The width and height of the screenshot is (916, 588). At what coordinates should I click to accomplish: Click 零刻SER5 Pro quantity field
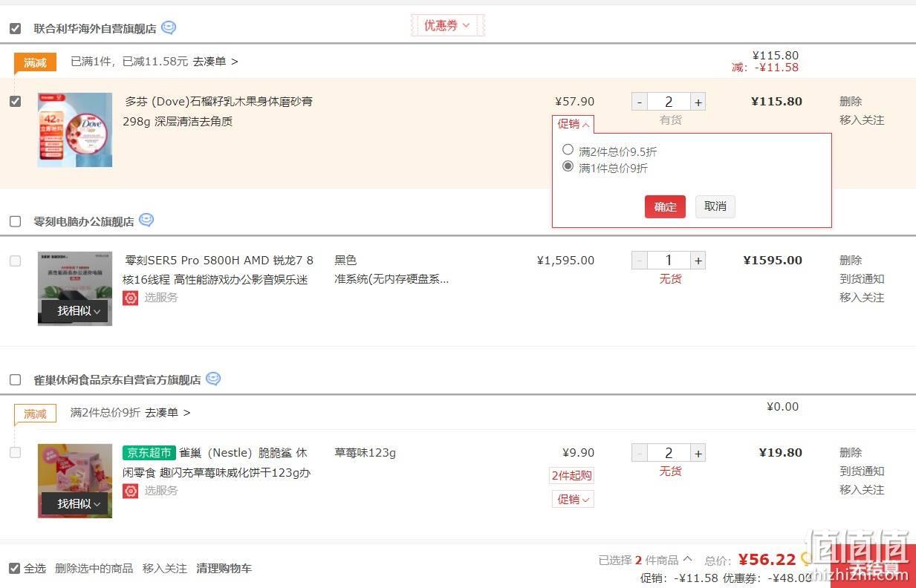(x=669, y=261)
